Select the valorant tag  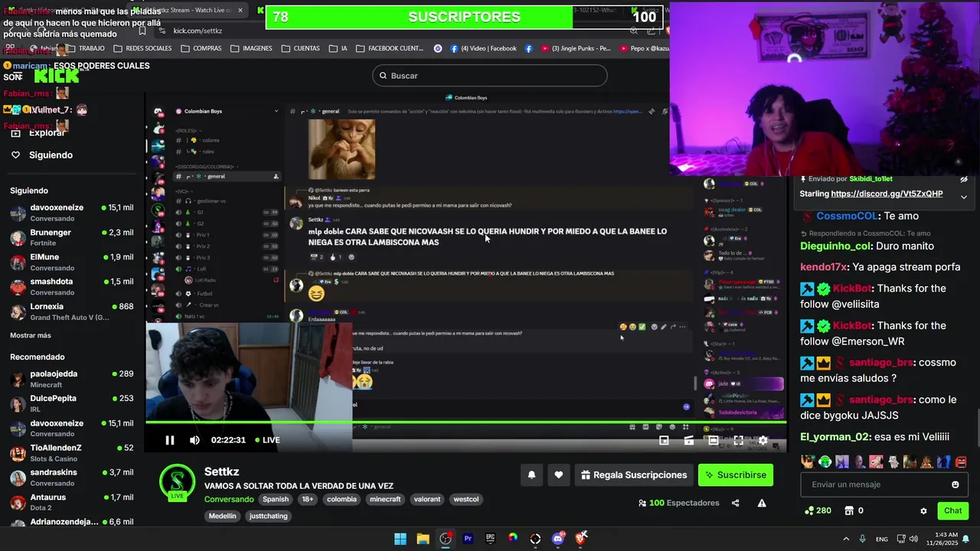(427, 499)
